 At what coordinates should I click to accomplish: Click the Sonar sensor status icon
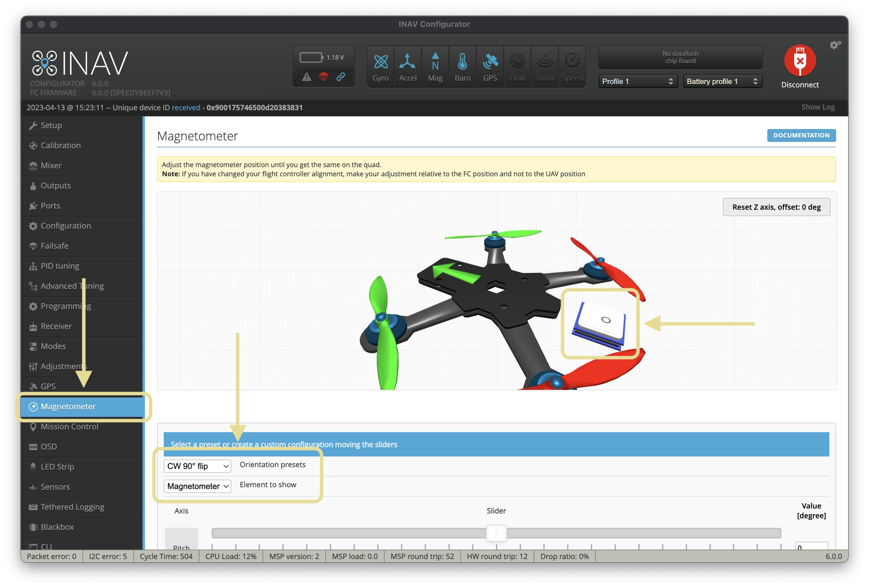tap(545, 67)
